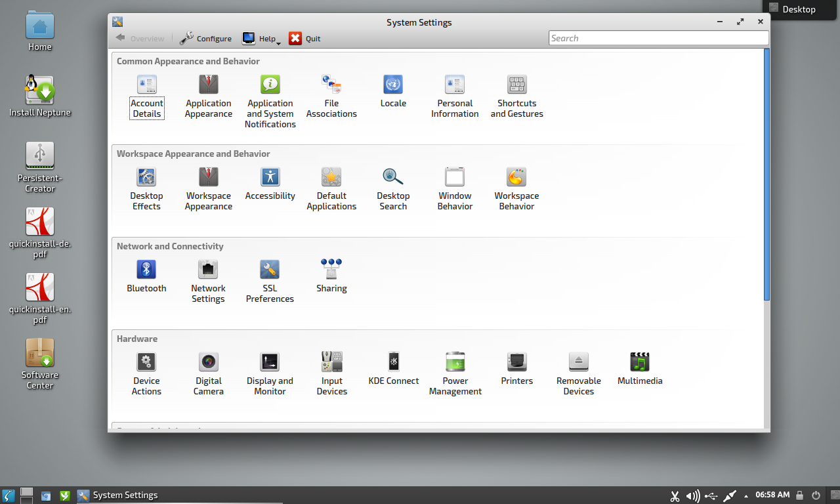840x504 pixels.
Task: Open network connection tray icon
Action: click(729, 496)
